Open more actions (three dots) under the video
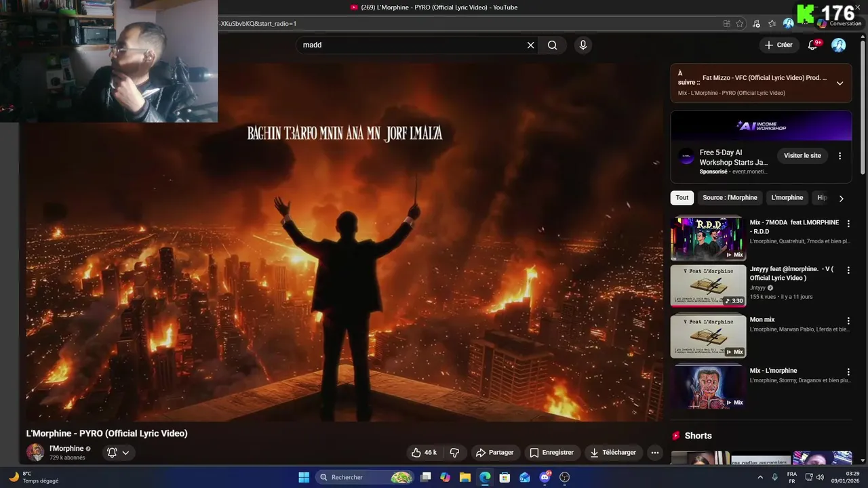868x488 pixels. (x=654, y=452)
